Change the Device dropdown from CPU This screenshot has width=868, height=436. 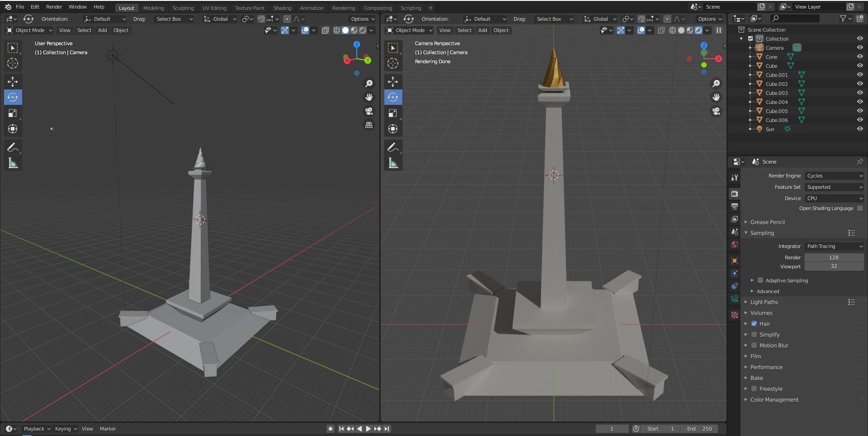834,198
